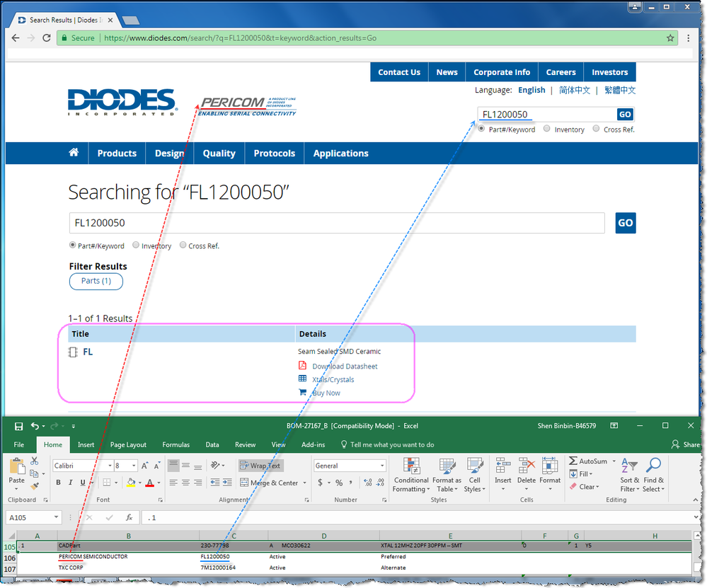Apply italic formatting in Excel
This screenshot has width=707, height=588.
point(70,483)
